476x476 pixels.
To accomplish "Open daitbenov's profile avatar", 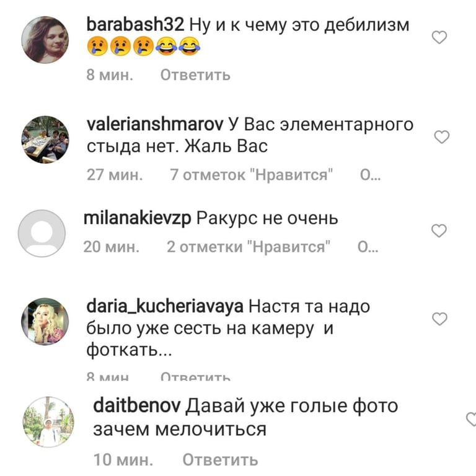I will pos(48,421).
